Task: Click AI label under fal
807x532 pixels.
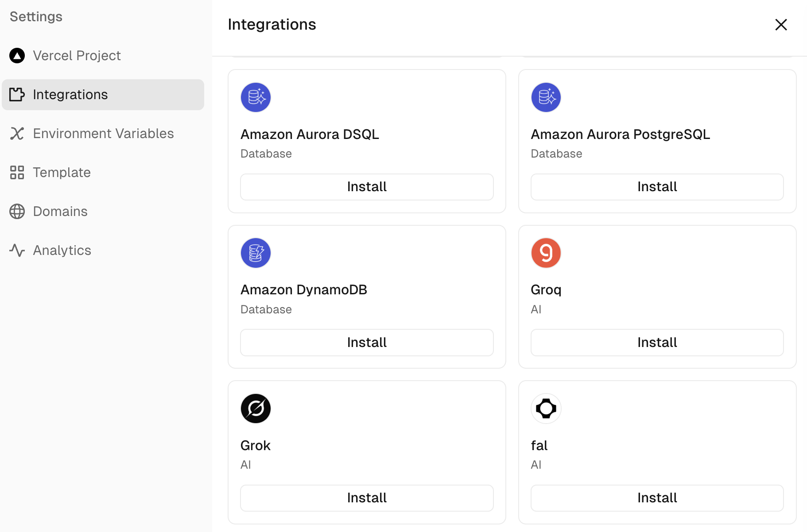Action: tap(536, 465)
